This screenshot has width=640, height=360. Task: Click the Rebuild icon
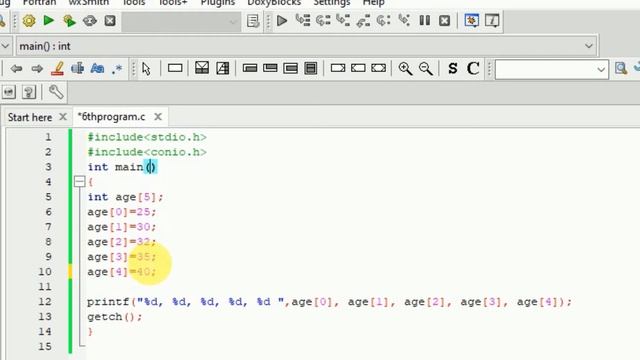click(x=89, y=20)
